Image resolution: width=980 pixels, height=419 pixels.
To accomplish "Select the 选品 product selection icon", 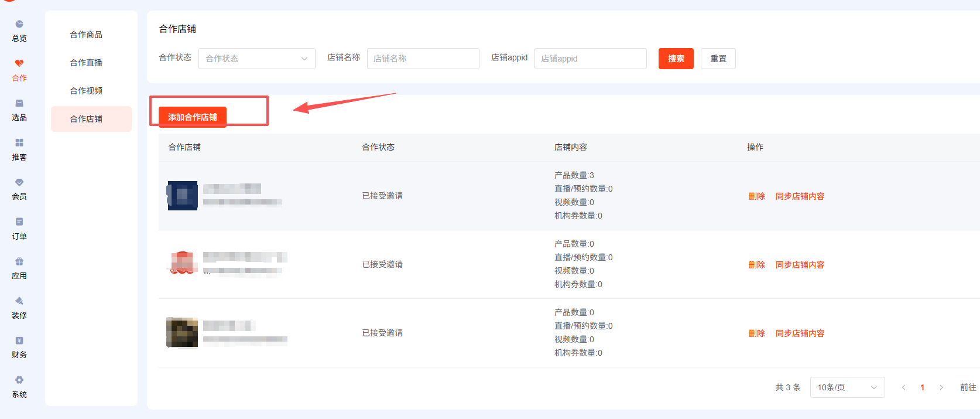I will [19, 104].
